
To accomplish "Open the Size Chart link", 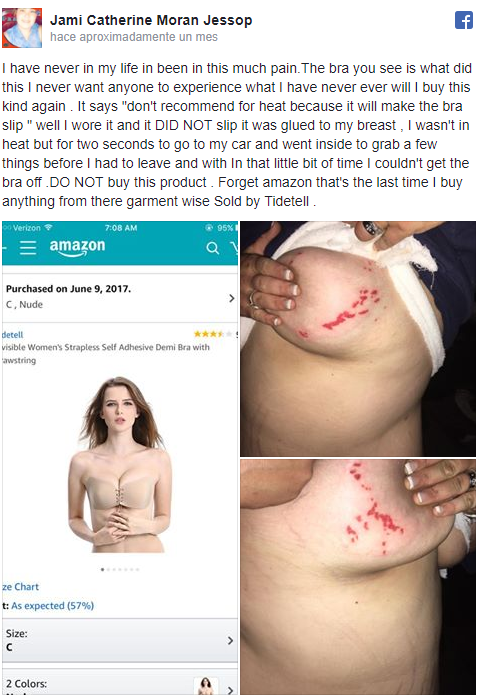I will [21, 587].
